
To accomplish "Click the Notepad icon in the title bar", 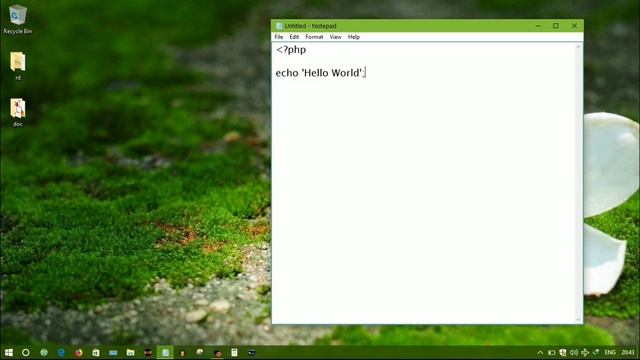I will point(279,26).
